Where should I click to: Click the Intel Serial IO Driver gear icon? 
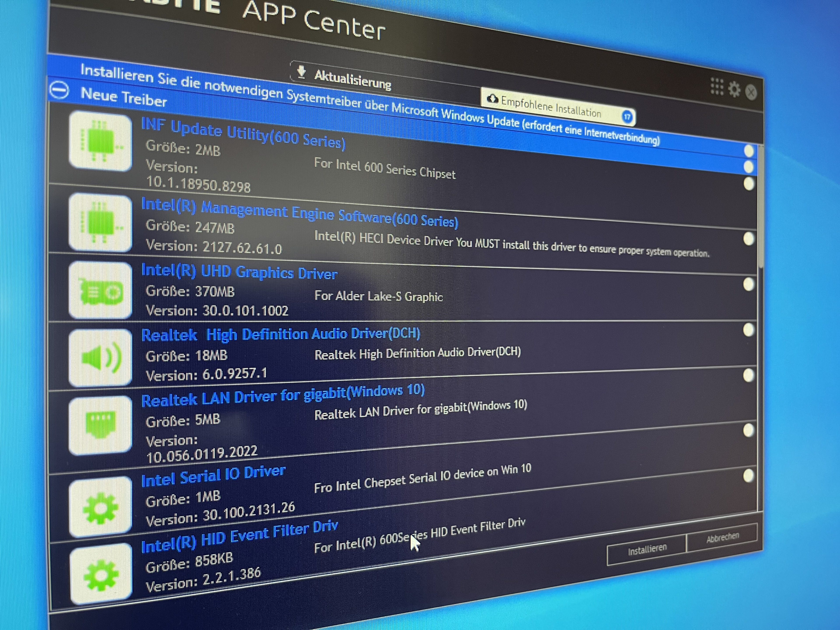[x=101, y=507]
